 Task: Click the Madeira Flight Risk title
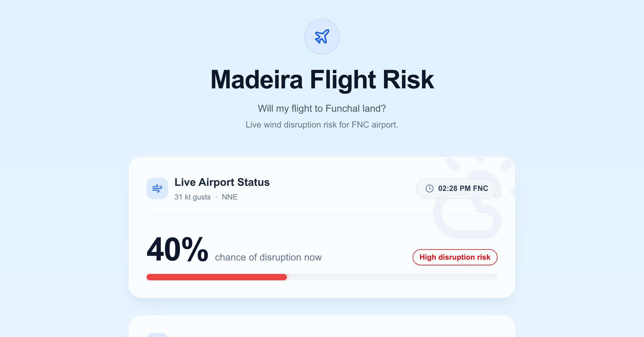322,80
